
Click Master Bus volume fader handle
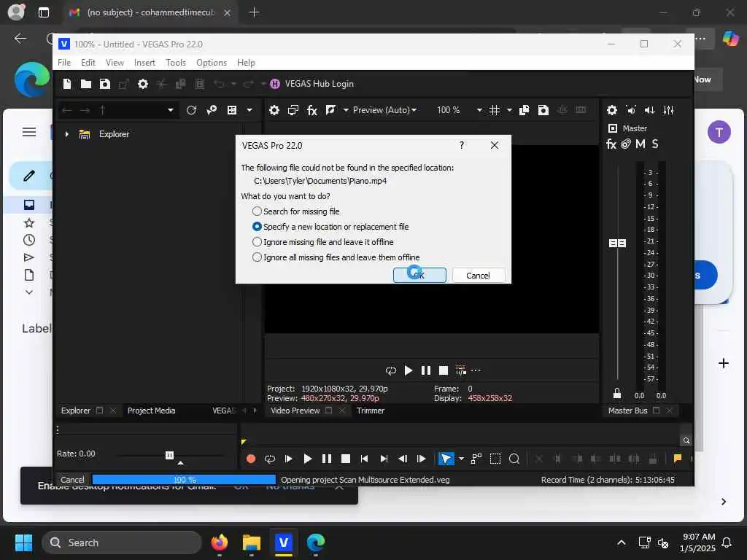(617, 244)
